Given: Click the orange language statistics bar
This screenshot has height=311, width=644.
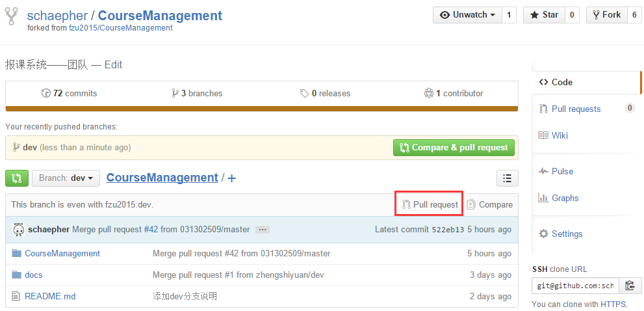Looking at the screenshot, I should [x=262, y=109].
